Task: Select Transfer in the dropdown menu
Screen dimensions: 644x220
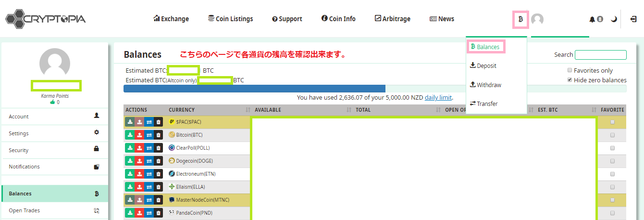Action: (483, 104)
